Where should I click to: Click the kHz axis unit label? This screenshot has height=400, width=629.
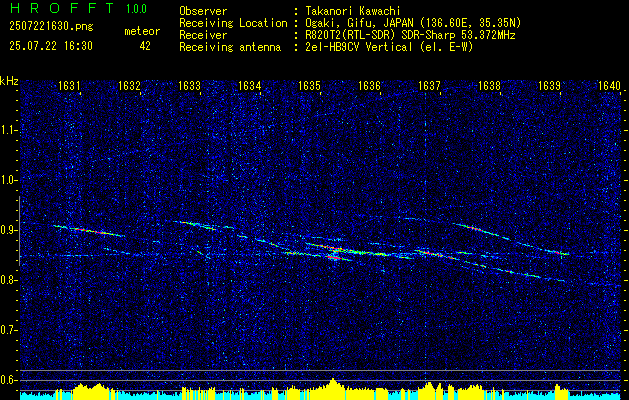(9, 81)
